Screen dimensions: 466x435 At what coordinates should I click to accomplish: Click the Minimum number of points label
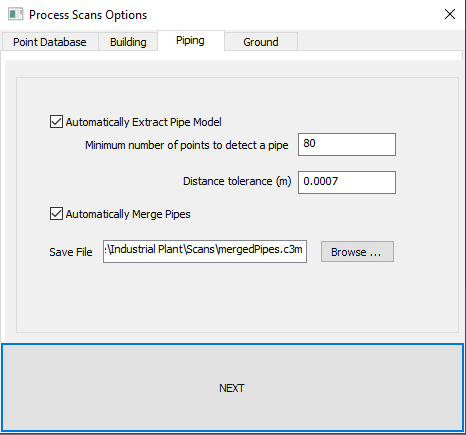click(187, 145)
